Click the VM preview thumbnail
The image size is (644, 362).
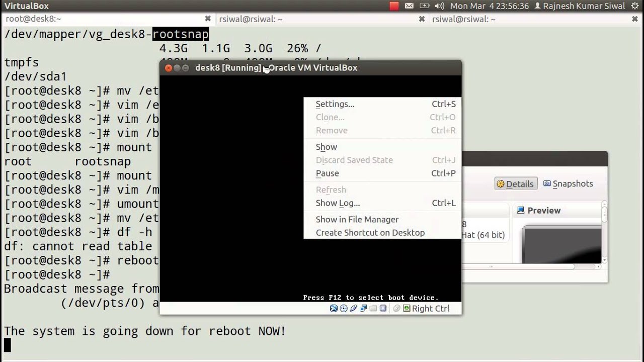pos(561,244)
